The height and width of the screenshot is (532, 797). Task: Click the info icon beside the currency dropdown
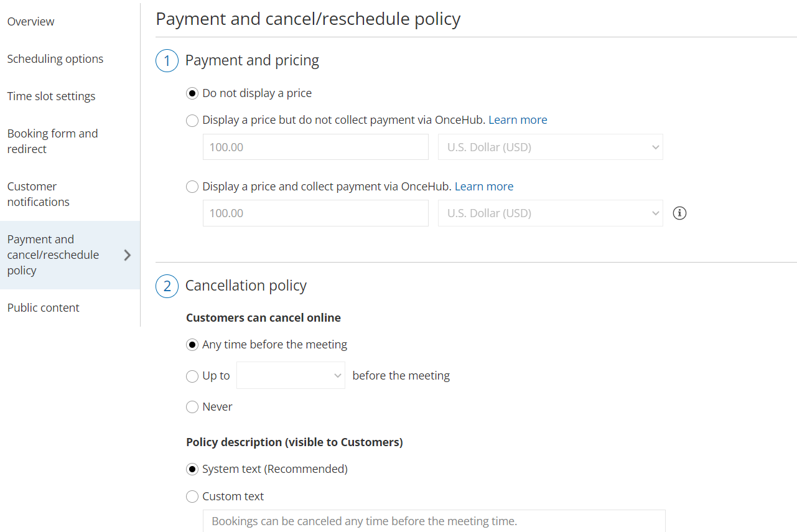point(680,213)
